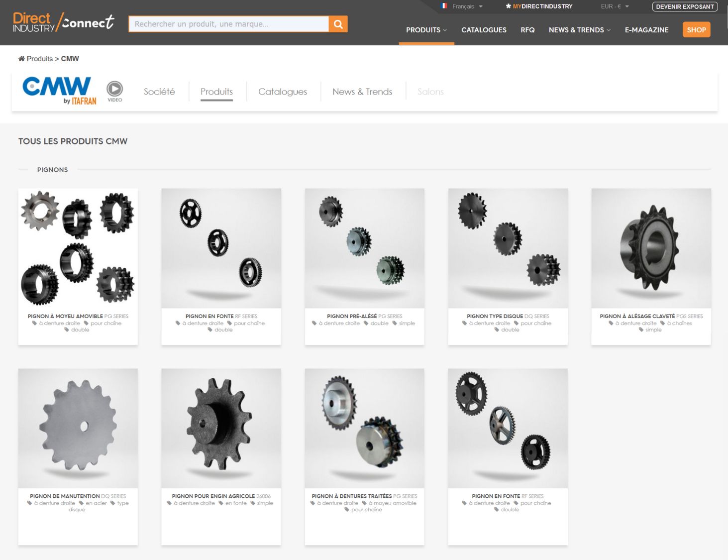Open the RFQ navigation item
The image size is (728, 560).
[527, 30]
